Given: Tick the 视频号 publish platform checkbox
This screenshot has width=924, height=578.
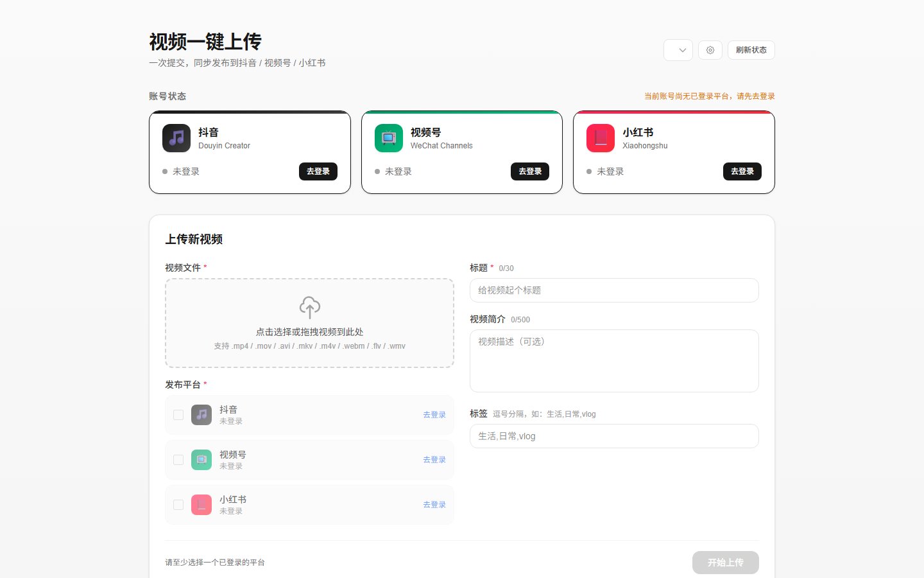Looking at the screenshot, I should 178,460.
